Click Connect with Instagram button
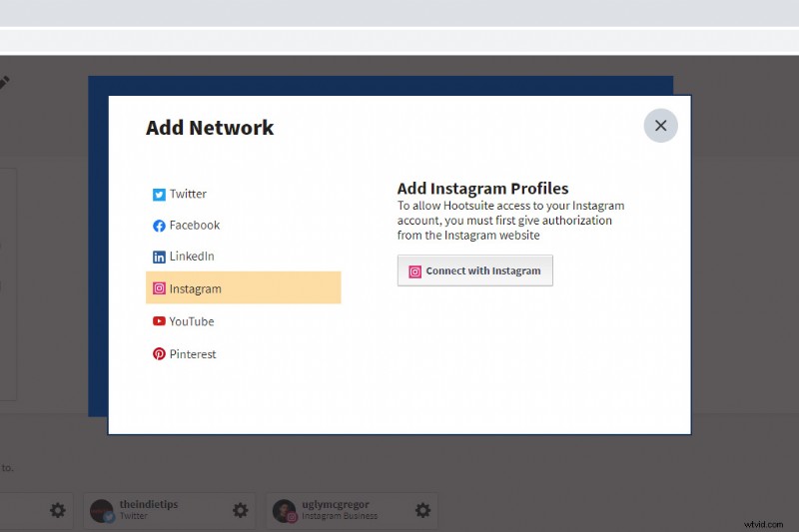Screen dimensions: 799x532 pos(475,270)
